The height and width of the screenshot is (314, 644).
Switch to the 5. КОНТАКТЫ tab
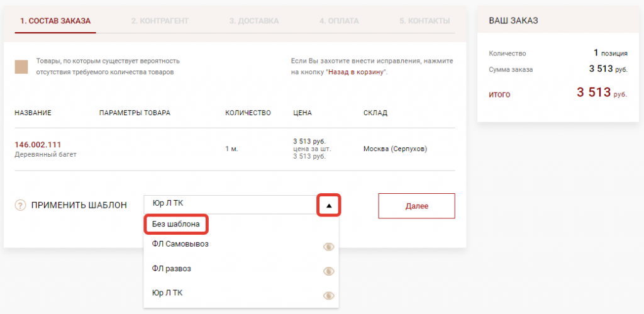[425, 21]
